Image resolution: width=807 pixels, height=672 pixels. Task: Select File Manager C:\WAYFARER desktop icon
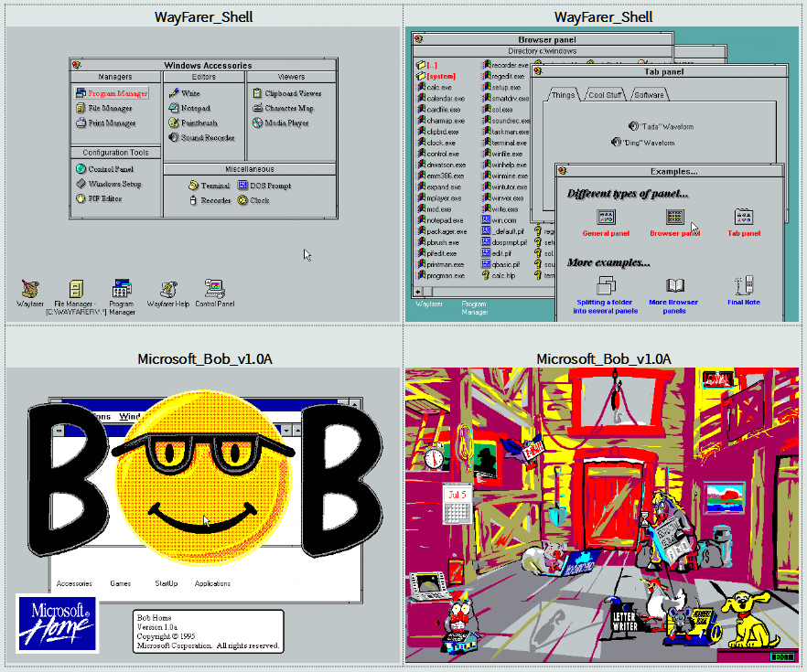point(76,297)
